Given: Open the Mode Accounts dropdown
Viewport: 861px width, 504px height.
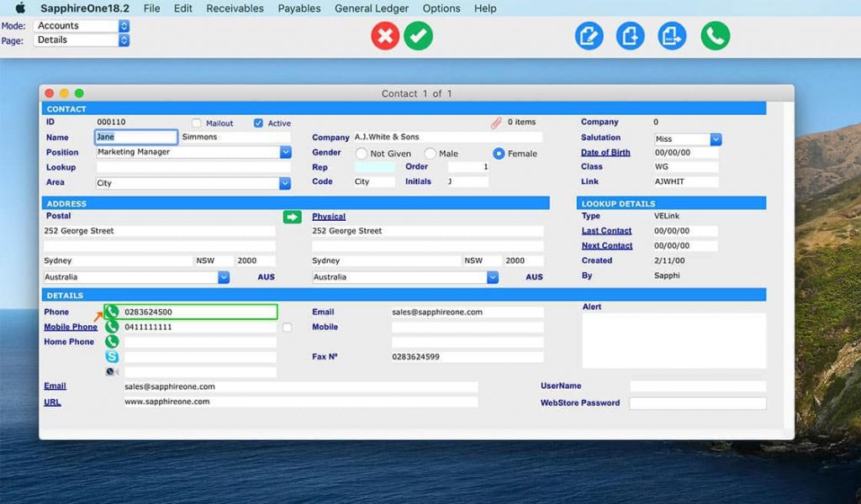Looking at the screenshot, I should point(82,26).
